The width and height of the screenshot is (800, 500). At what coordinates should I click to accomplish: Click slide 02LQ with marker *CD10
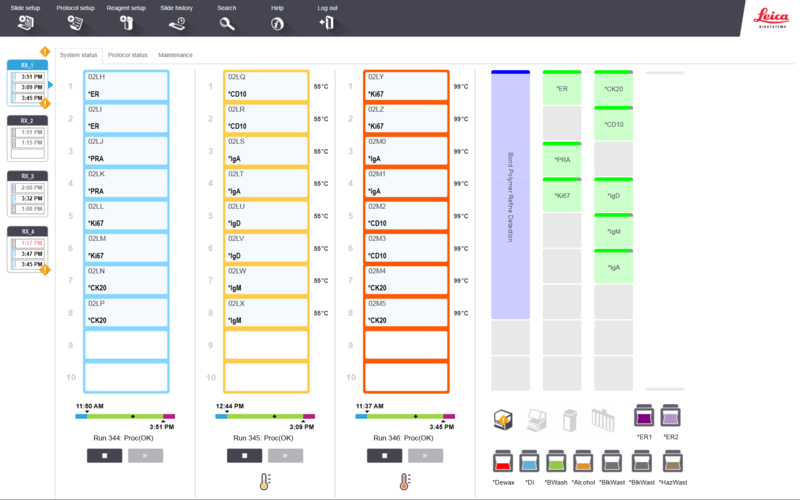[266, 86]
